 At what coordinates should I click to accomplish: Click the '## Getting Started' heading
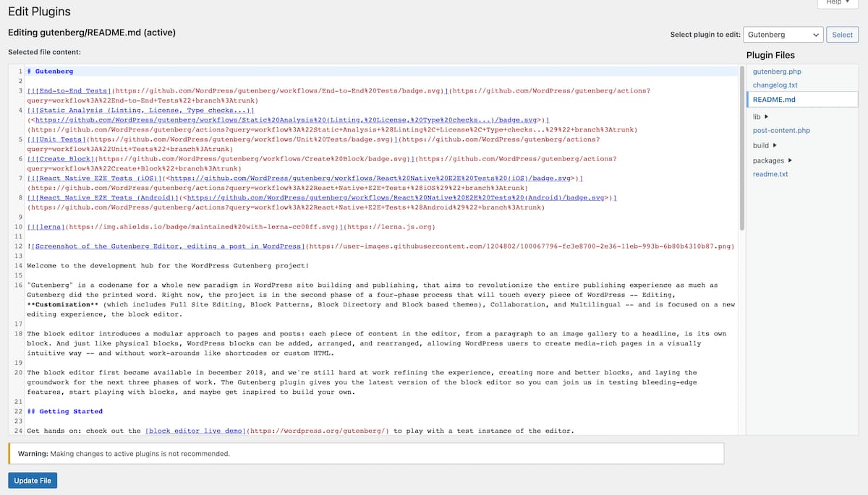pyautogui.click(x=65, y=411)
